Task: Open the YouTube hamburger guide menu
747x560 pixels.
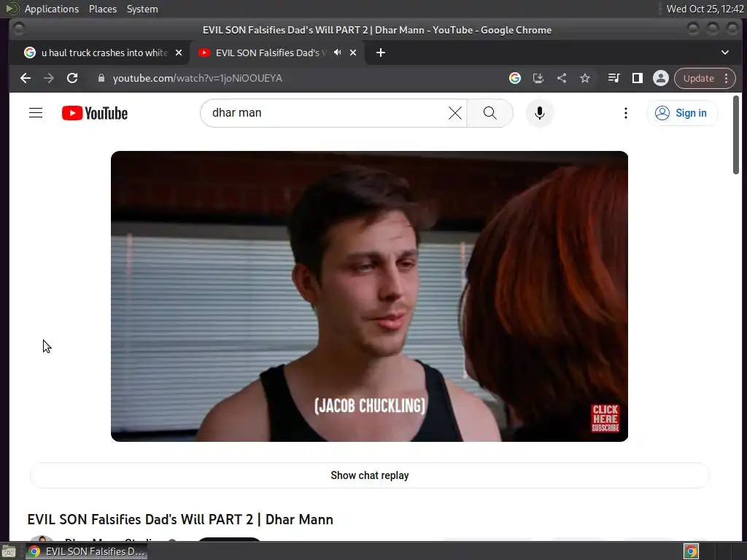Action: tap(36, 113)
